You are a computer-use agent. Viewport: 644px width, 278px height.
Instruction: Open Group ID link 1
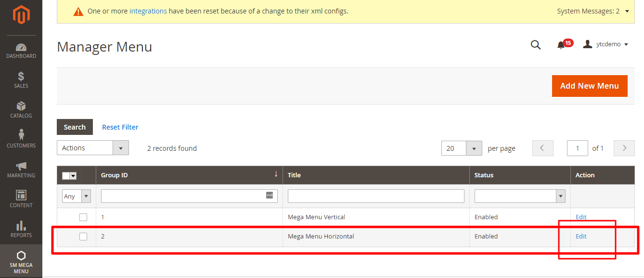[103, 217]
